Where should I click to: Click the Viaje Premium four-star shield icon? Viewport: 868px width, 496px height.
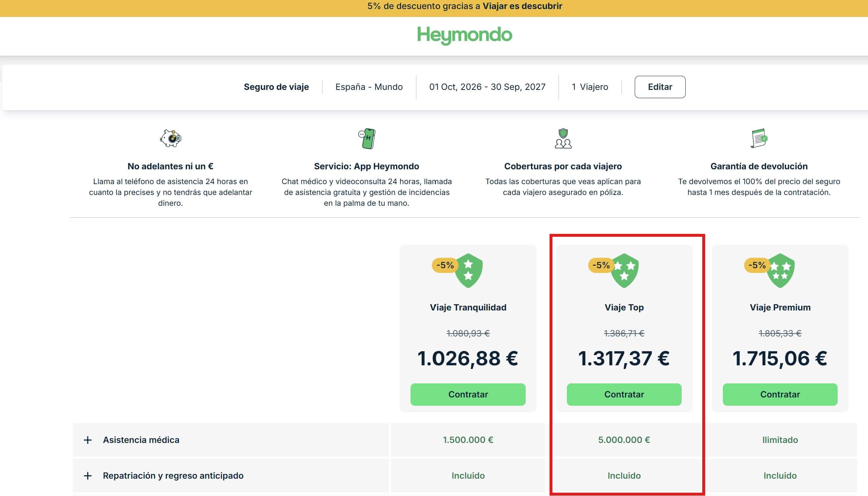click(x=780, y=271)
